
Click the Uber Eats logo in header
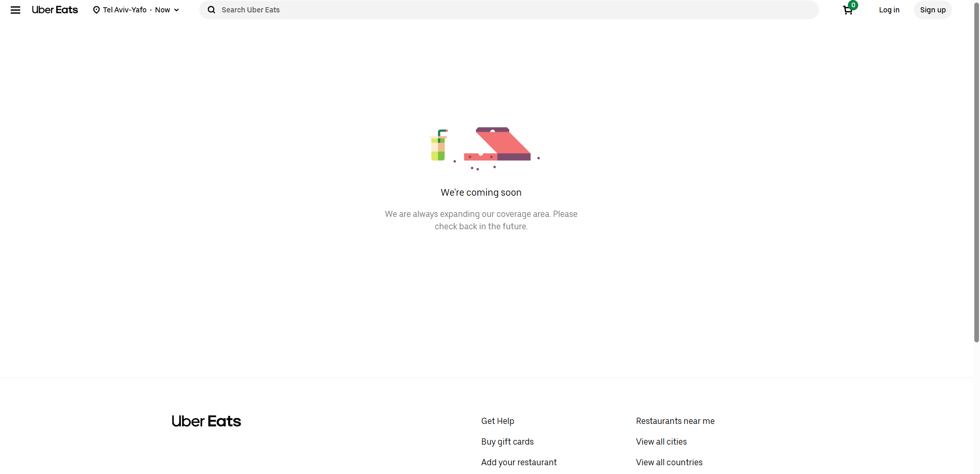(x=55, y=10)
